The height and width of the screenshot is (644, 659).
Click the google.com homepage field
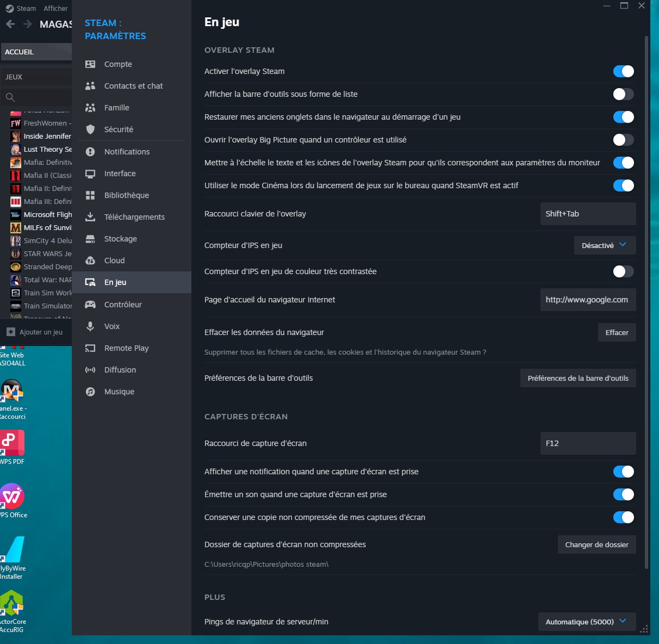(x=588, y=300)
